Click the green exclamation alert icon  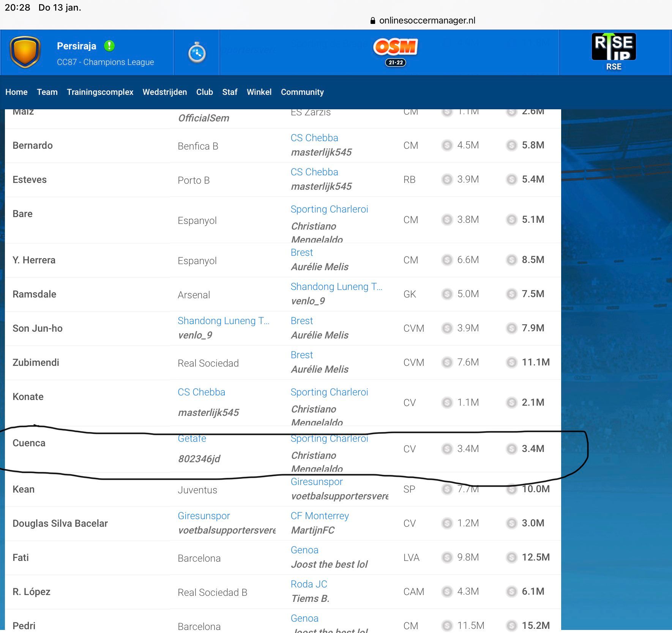pos(109,46)
